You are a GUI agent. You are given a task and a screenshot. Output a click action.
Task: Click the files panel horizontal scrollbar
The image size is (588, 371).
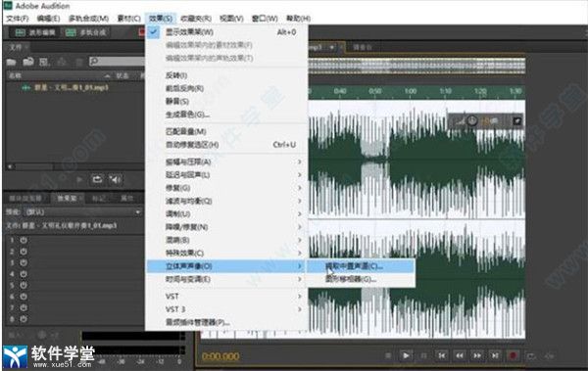pyautogui.click(x=75, y=166)
